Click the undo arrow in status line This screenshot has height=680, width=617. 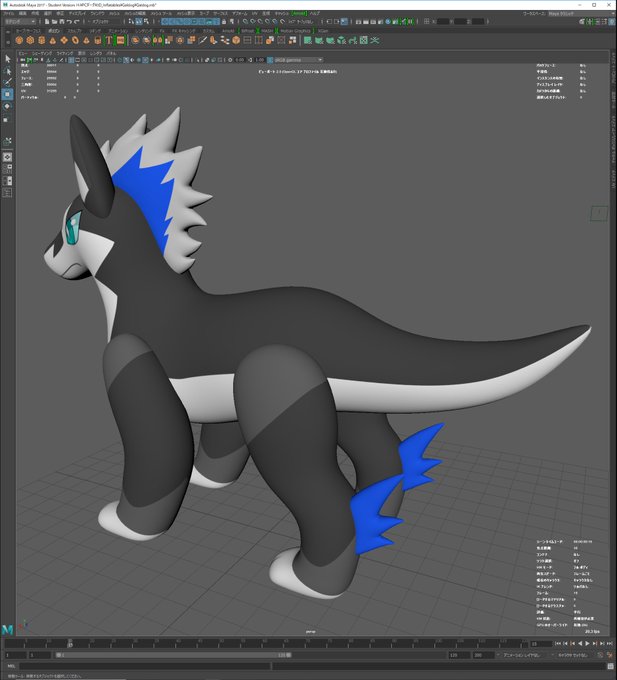pos(69,21)
